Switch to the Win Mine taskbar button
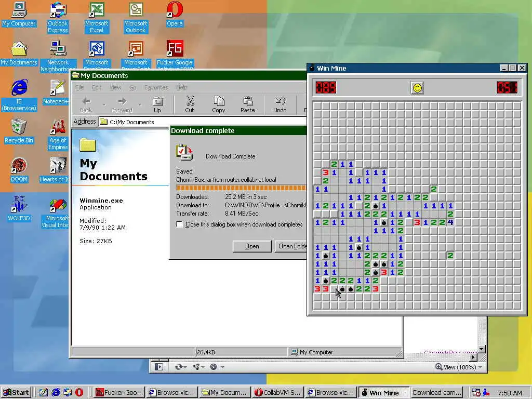This screenshot has height=399, width=532. click(384, 393)
